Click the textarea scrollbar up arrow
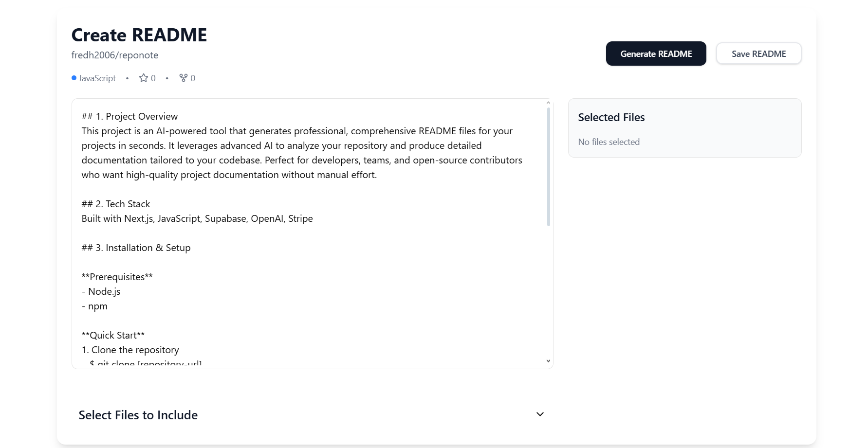Viewport: 868px width, 448px height. click(x=548, y=103)
